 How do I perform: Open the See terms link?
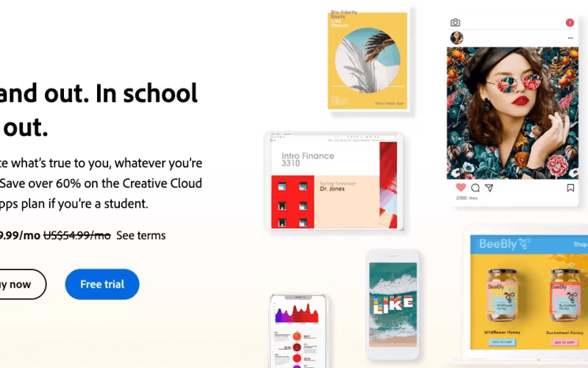tap(140, 236)
